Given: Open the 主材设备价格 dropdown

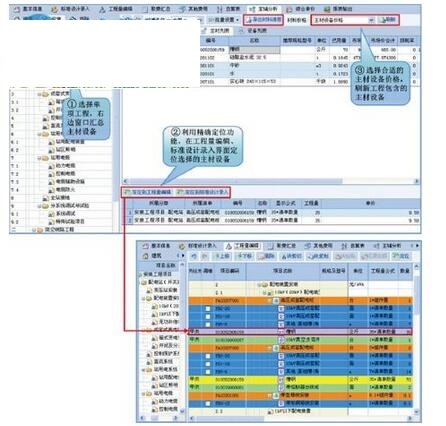Looking at the screenshot, I should point(343,20).
